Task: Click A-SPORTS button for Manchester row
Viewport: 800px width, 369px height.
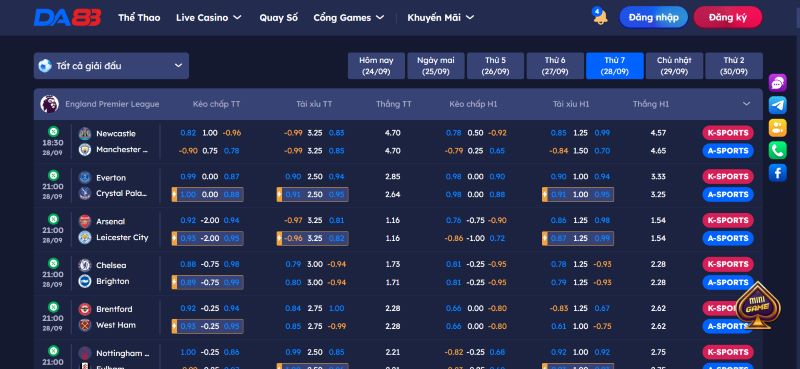Action: point(728,151)
